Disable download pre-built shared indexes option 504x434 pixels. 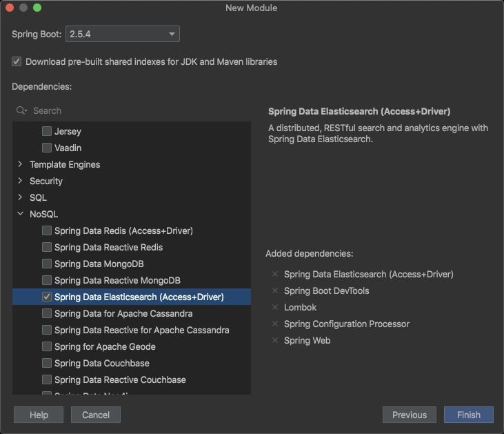click(17, 61)
